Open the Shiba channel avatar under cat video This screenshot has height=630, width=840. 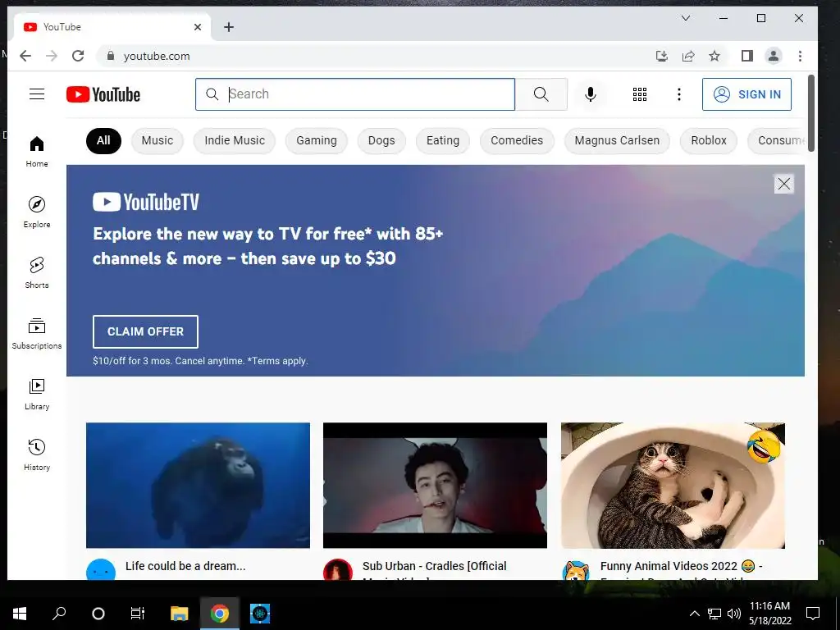pyautogui.click(x=576, y=570)
